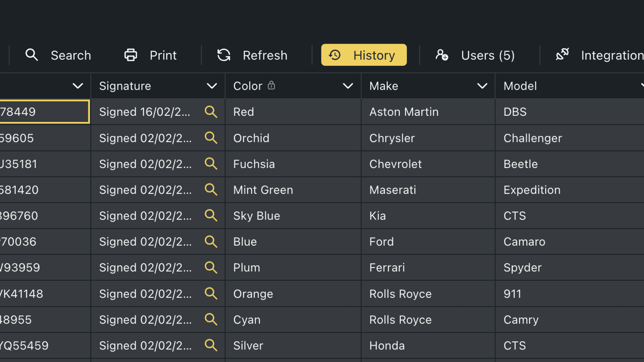
Task: Open signature details for the Red Aston Martin row
Action: pyautogui.click(x=211, y=112)
